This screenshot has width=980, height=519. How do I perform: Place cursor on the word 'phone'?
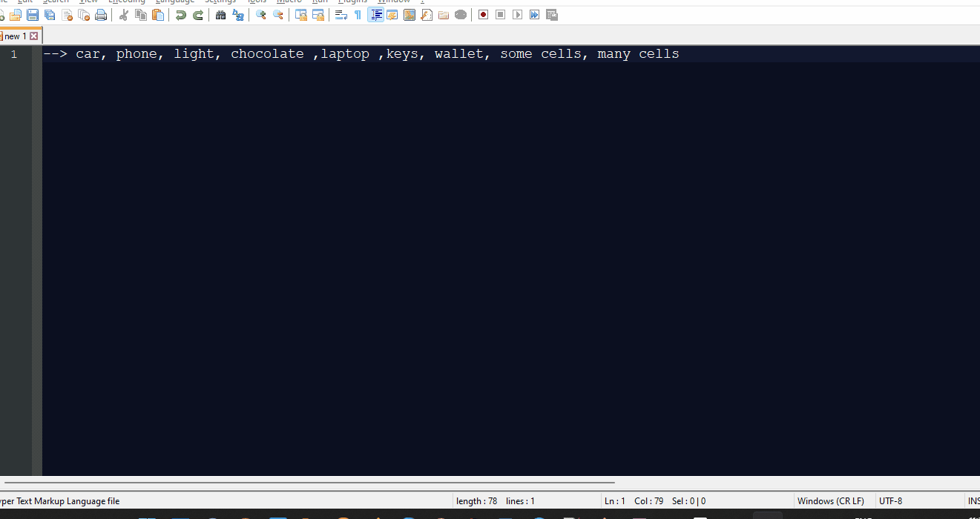coord(137,54)
